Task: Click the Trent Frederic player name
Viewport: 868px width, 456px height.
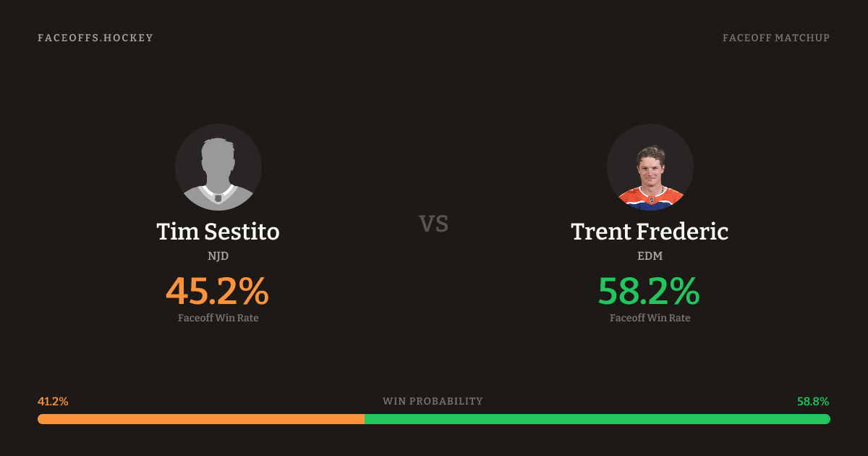Action: [x=650, y=232]
